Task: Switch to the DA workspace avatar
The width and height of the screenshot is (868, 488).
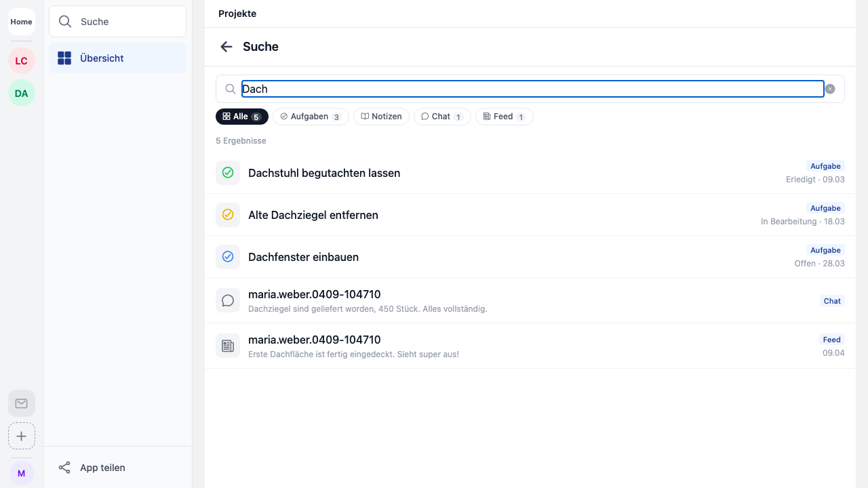Action: click(22, 94)
